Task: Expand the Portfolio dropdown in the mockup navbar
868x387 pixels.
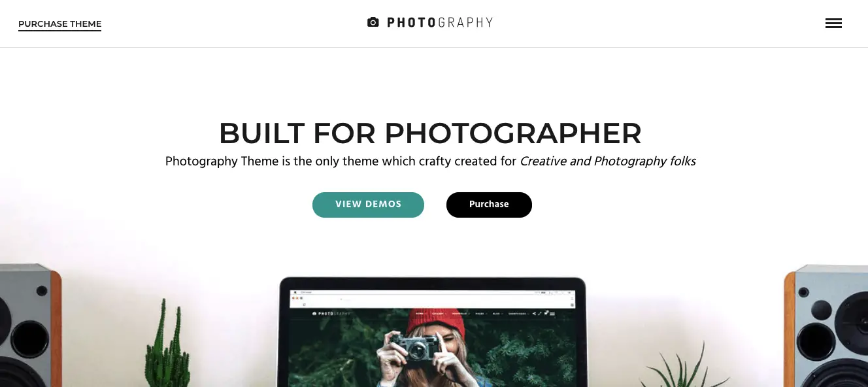Action: coord(461,314)
